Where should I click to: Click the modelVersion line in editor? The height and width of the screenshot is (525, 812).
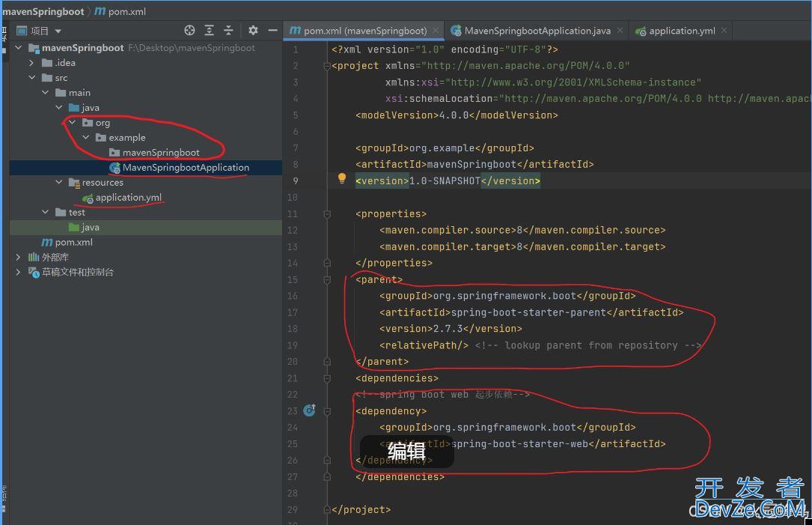[x=457, y=115]
